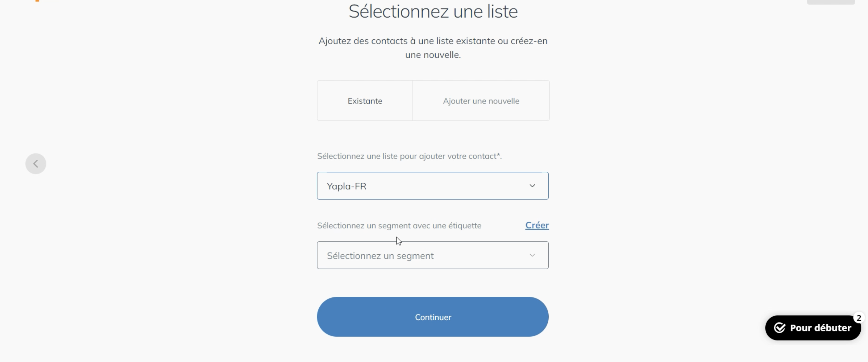868x362 pixels.
Task: Open the Pour débuter widget
Action: 813,328
